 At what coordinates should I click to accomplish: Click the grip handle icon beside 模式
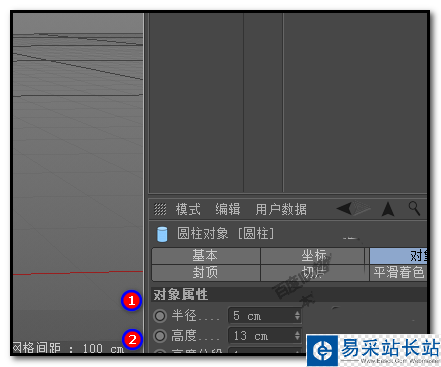[x=160, y=210]
